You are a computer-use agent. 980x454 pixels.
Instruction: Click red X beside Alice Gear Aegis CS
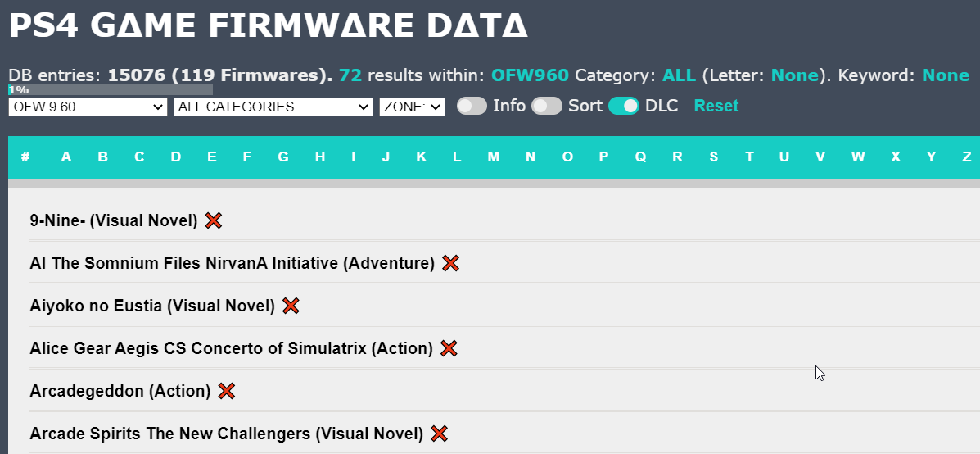coord(449,348)
